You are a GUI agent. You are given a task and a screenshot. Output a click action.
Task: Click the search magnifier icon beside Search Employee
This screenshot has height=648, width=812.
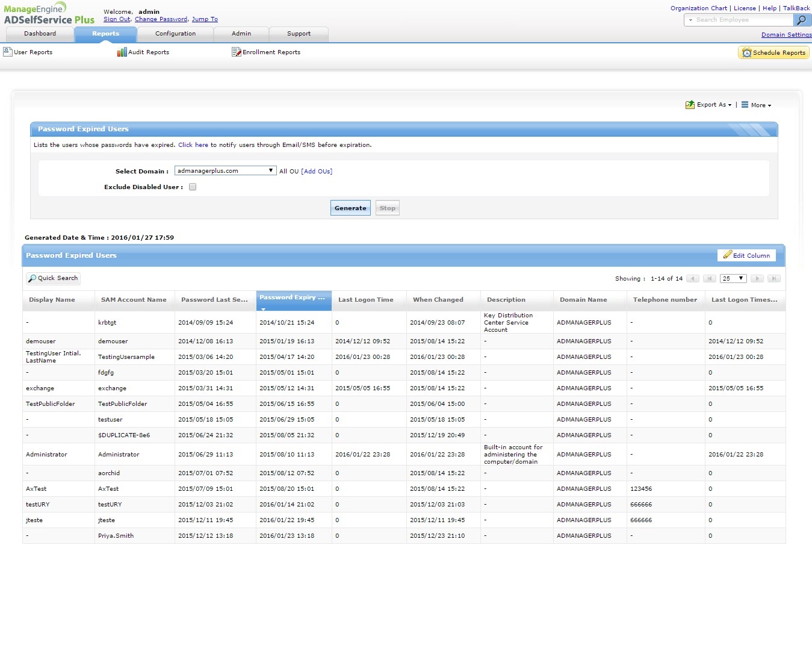pos(801,20)
